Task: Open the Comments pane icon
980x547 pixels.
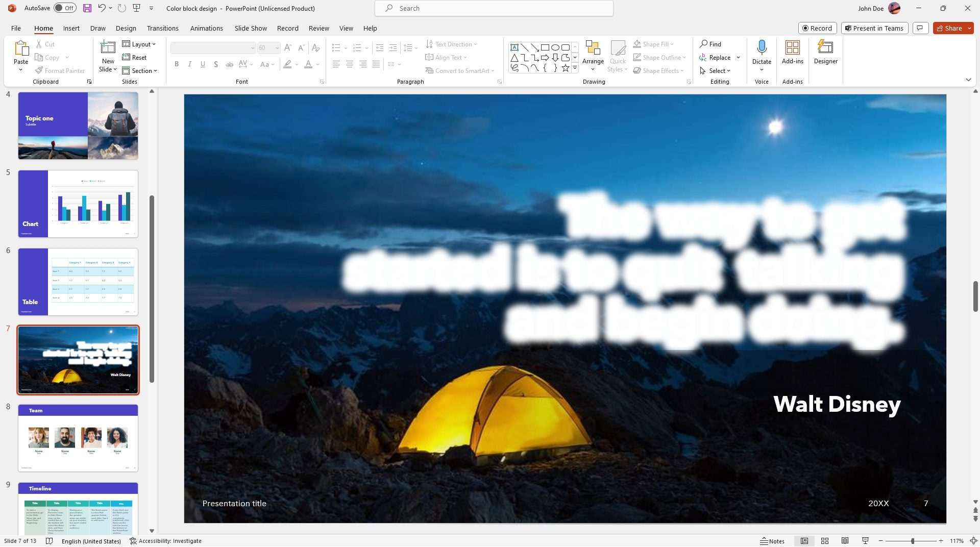Action: (920, 28)
